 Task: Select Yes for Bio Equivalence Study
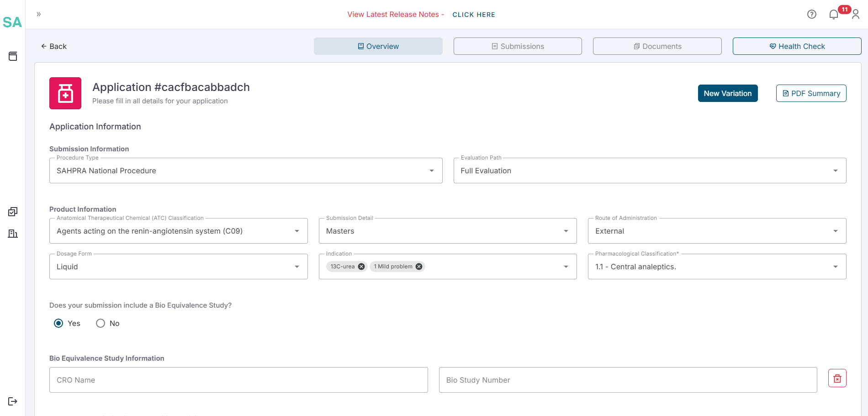click(58, 323)
